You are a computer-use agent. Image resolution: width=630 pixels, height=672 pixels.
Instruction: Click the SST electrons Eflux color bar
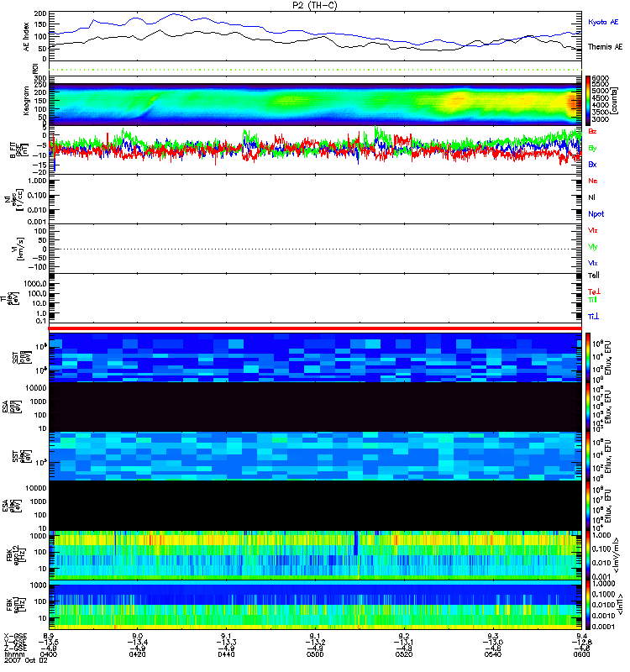(x=588, y=456)
